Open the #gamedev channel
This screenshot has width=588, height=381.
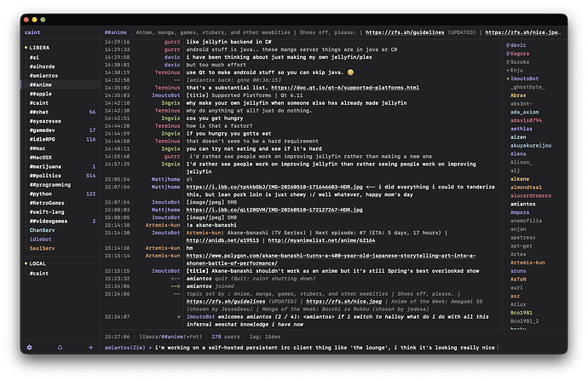click(42, 130)
